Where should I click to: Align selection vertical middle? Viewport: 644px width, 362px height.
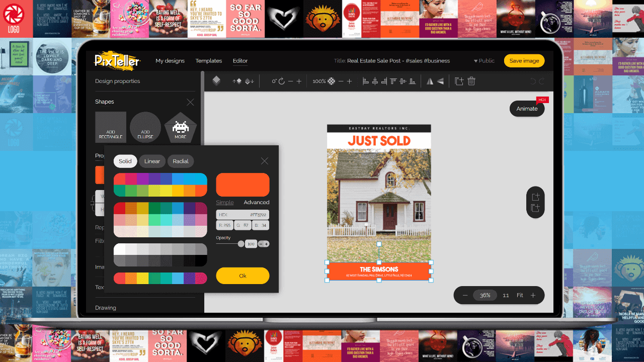point(403,81)
